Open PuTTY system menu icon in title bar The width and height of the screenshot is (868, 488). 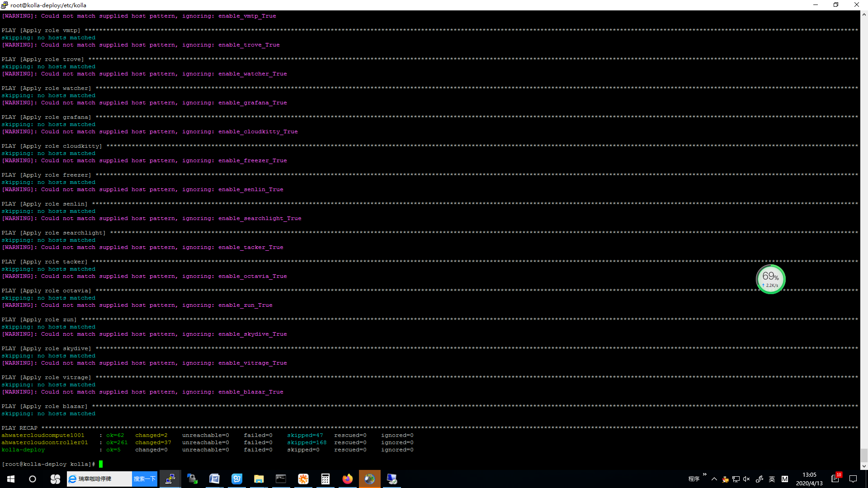pyautogui.click(x=5, y=5)
